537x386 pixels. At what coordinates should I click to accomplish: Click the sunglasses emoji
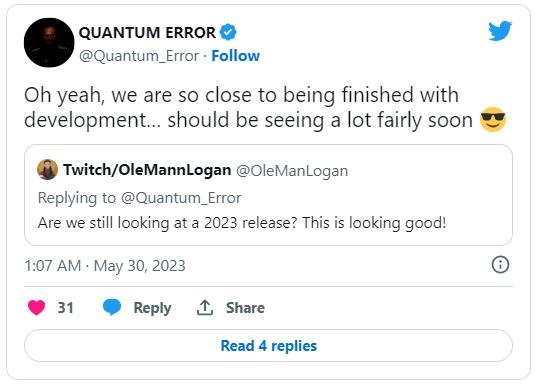493,120
